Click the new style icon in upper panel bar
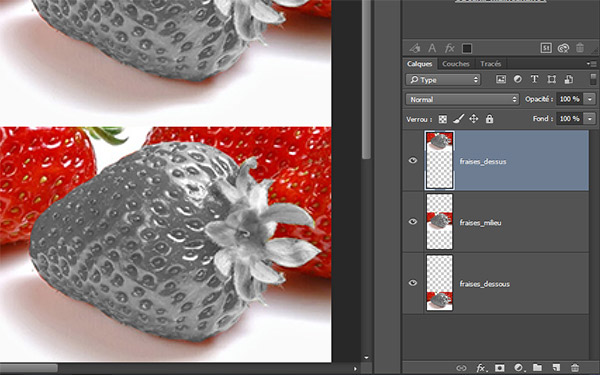The image size is (600, 375). (x=546, y=48)
